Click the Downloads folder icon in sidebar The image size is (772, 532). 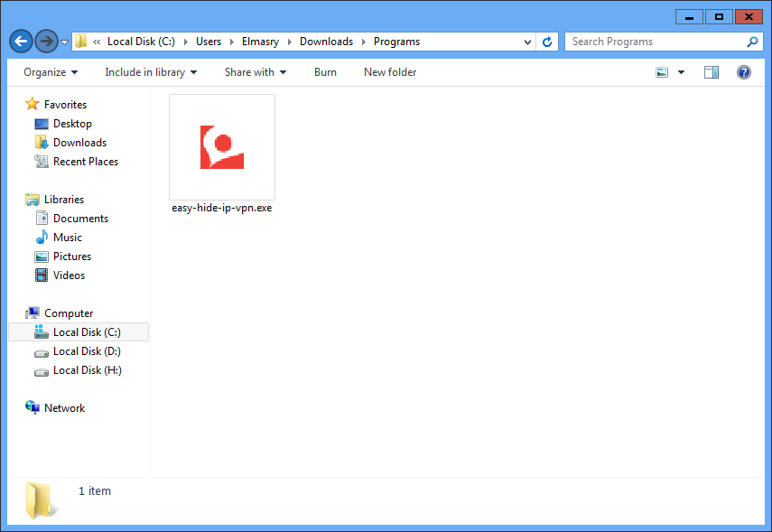(42, 142)
